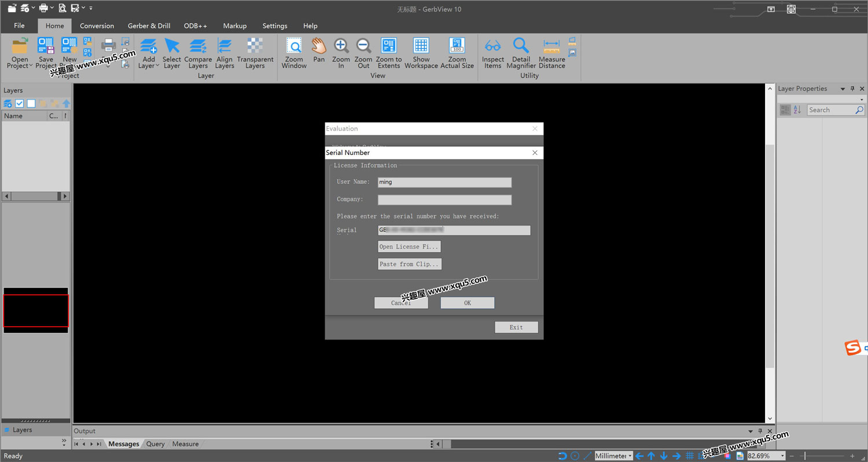Click the zoom slider minus button
Image resolution: width=868 pixels, height=462 pixels.
pos(792,456)
